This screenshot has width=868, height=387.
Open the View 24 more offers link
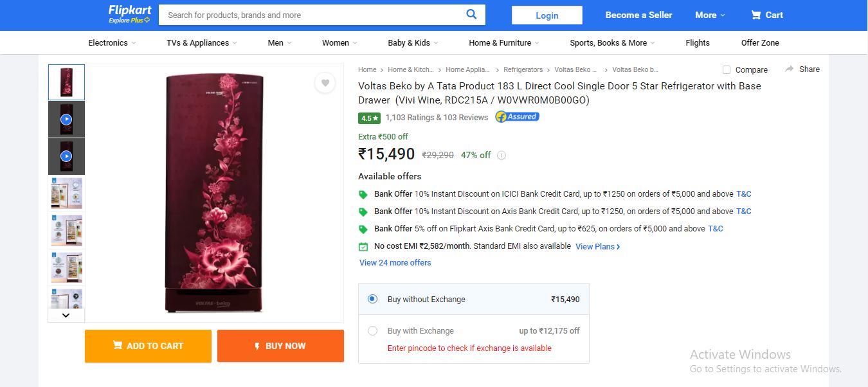click(x=395, y=262)
